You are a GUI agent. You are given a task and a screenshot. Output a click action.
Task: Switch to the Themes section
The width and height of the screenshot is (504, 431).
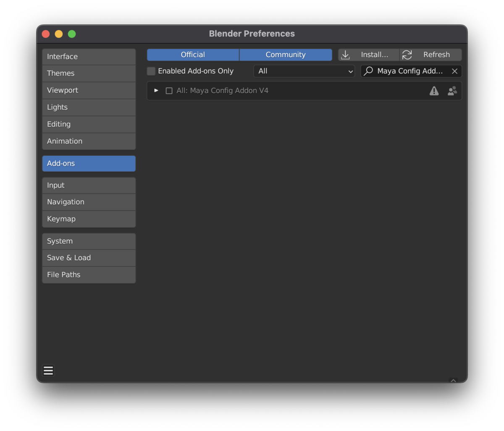(x=89, y=73)
